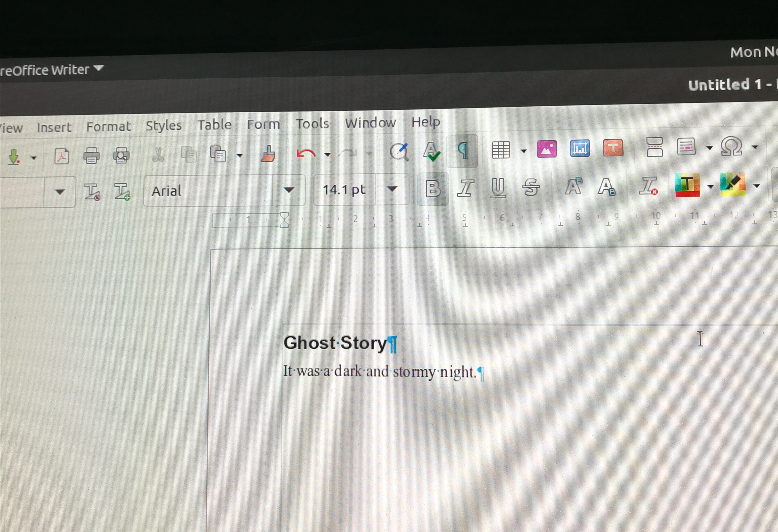Toggle Italic formatting button
Viewport: 778px width, 532px height.
point(465,188)
